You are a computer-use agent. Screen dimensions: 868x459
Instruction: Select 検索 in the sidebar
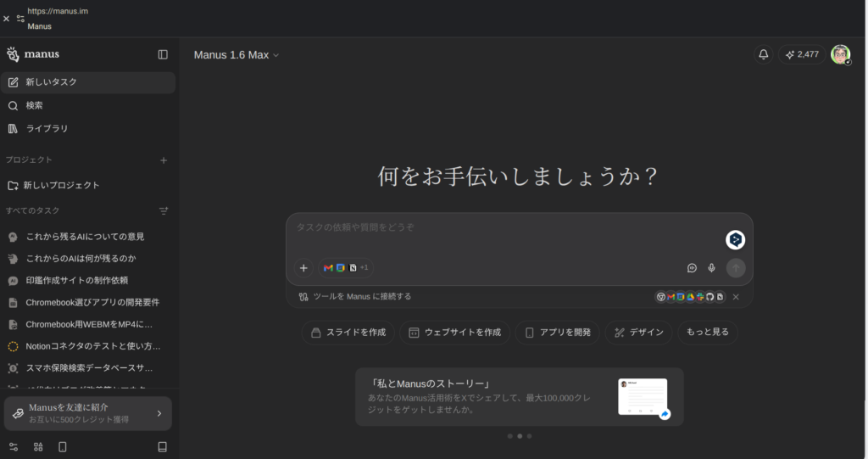(34, 105)
